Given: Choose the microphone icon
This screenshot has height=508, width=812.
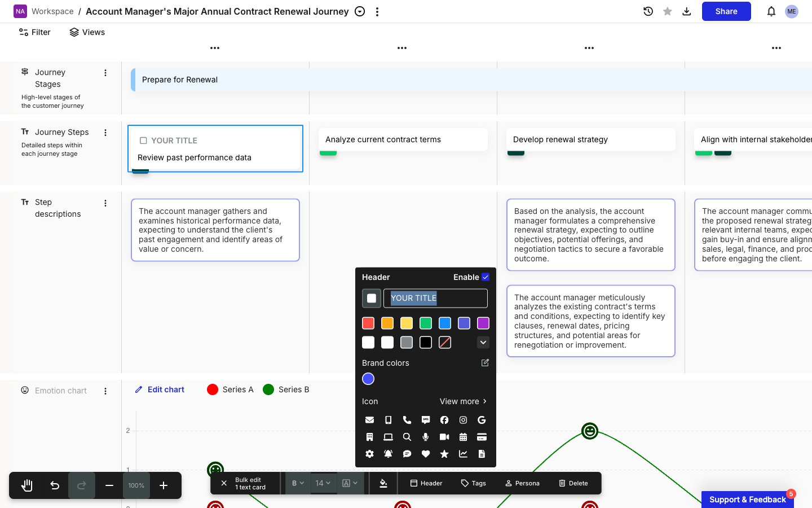Looking at the screenshot, I should [426, 437].
